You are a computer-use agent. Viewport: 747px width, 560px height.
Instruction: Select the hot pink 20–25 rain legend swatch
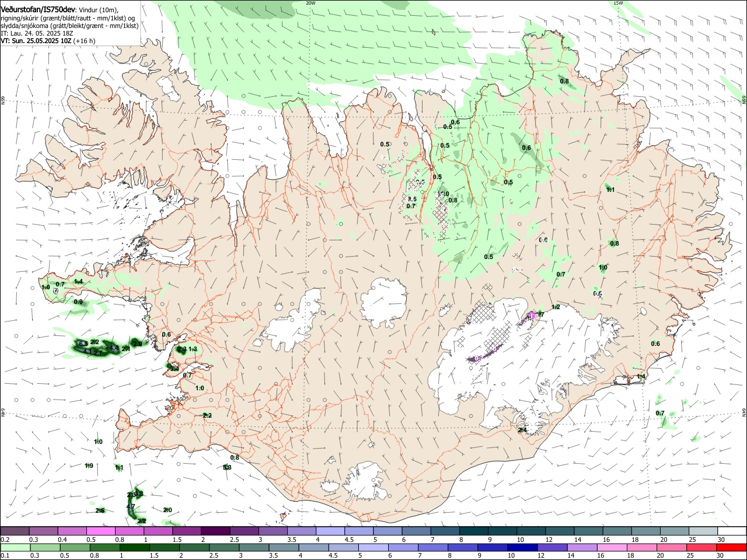[671, 547]
